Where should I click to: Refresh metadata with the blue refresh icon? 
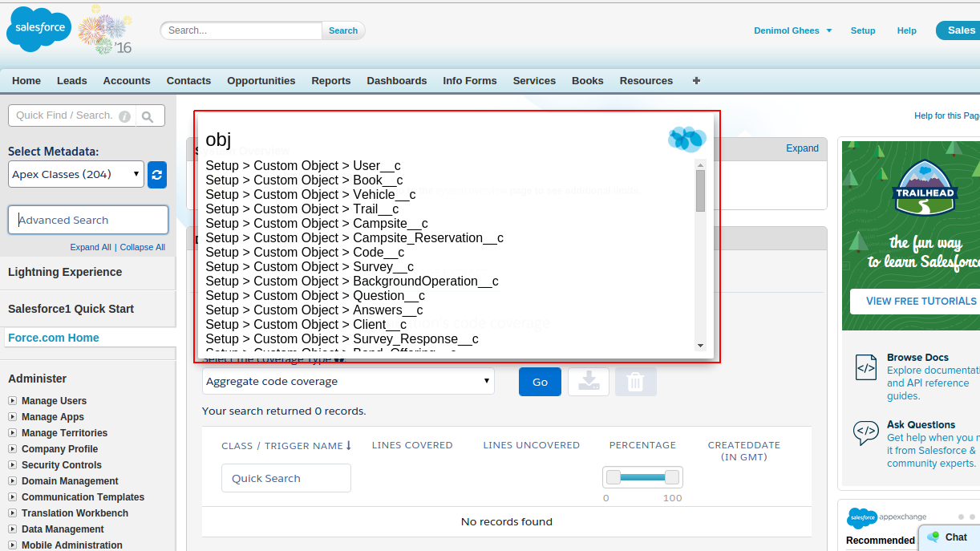click(157, 175)
